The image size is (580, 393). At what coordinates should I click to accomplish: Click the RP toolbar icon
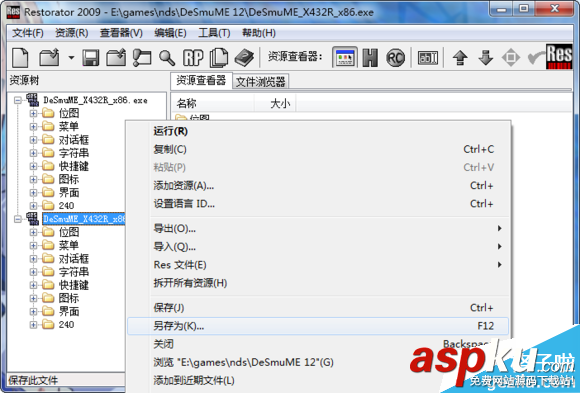[193, 58]
